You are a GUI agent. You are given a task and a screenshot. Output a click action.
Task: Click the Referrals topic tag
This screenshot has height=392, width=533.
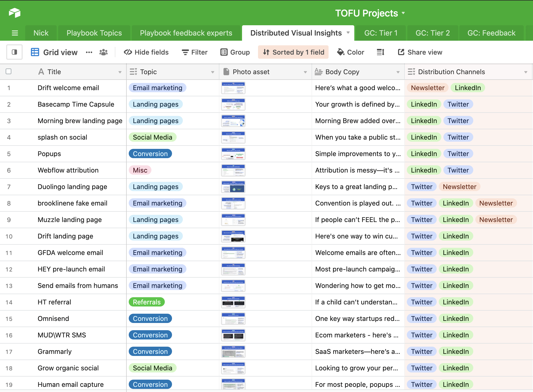(x=147, y=302)
